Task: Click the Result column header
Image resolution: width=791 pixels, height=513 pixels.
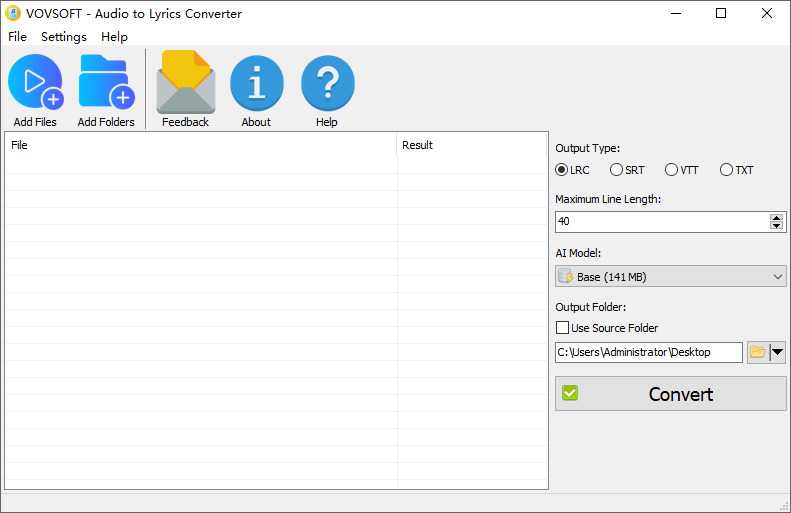Action: pyautogui.click(x=472, y=145)
